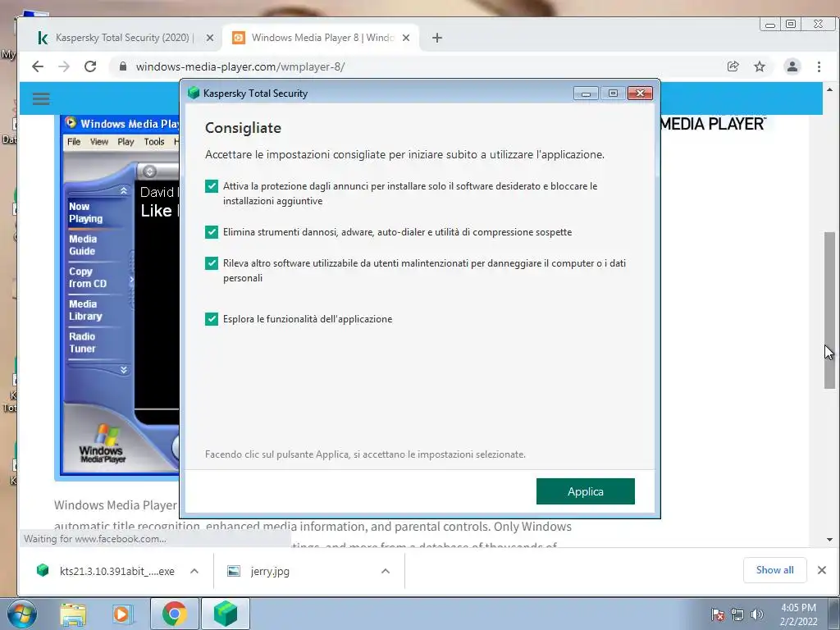This screenshot has width=840, height=630.
Task: Click page scrollbar up arrow
Action: click(x=830, y=89)
